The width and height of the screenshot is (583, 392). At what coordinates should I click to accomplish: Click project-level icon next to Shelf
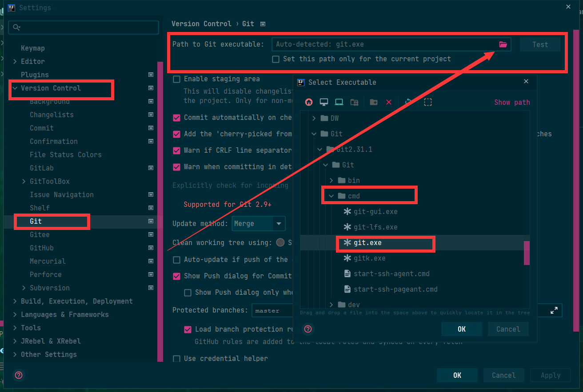click(151, 208)
